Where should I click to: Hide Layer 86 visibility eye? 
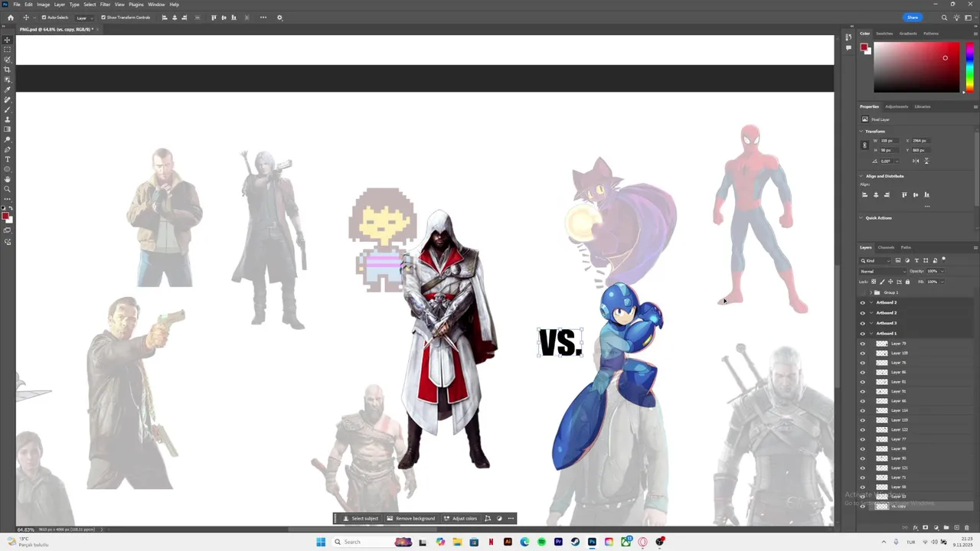tap(863, 372)
